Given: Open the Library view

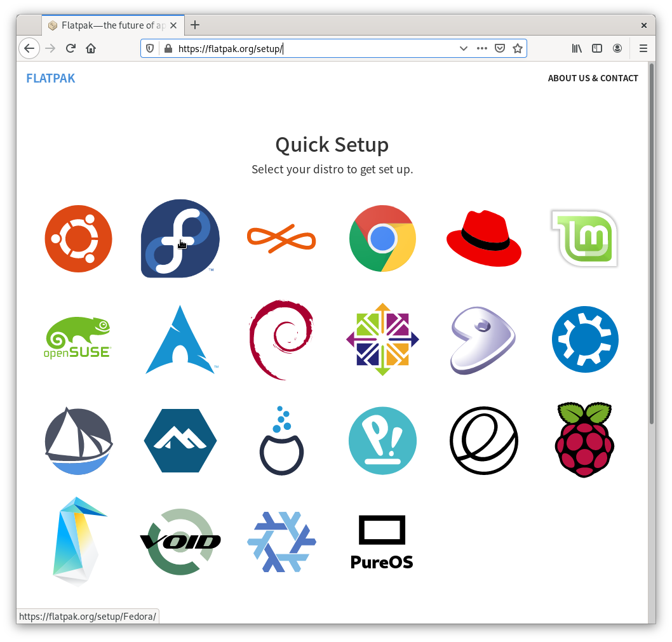Looking at the screenshot, I should 577,48.
